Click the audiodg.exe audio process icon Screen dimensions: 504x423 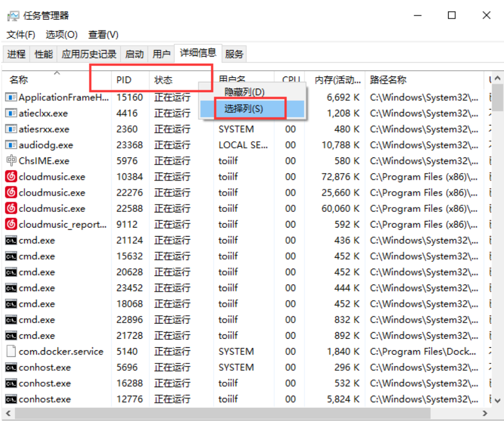(12, 144)
